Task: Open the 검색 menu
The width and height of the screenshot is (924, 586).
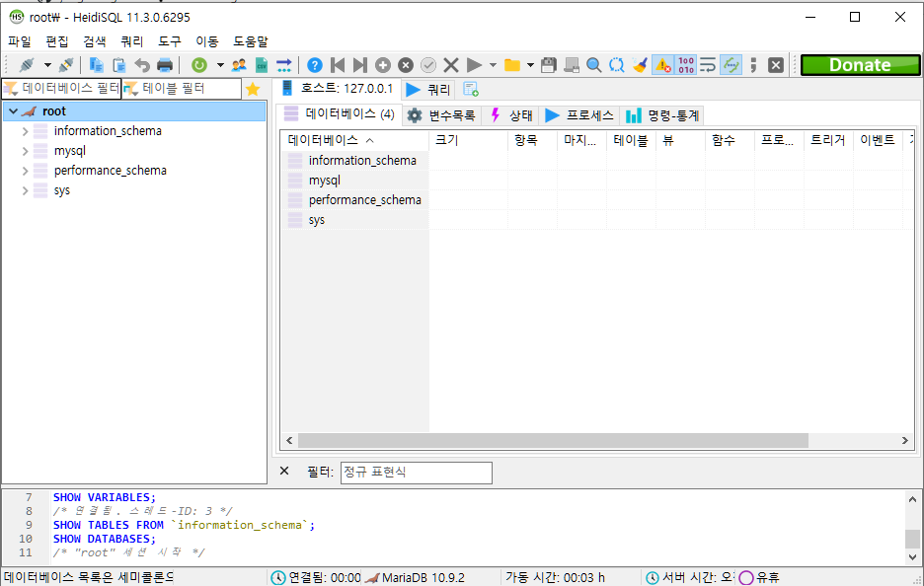Action: (x=95, y=41)
